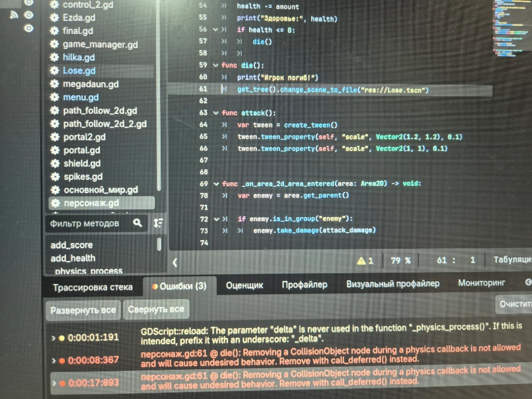Click the script gear icon for Lose.gd
Viewport: 532px width, 399px height.
click(54, 70)
